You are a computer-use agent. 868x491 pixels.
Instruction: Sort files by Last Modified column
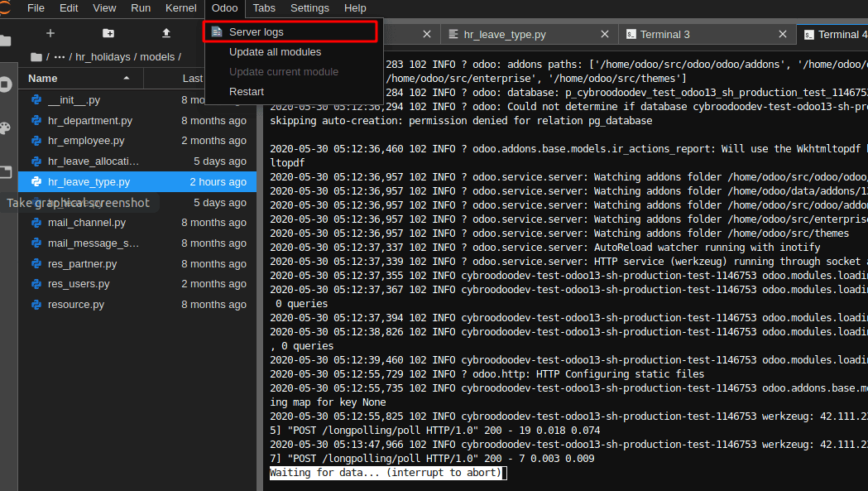(x=193, y=79)
